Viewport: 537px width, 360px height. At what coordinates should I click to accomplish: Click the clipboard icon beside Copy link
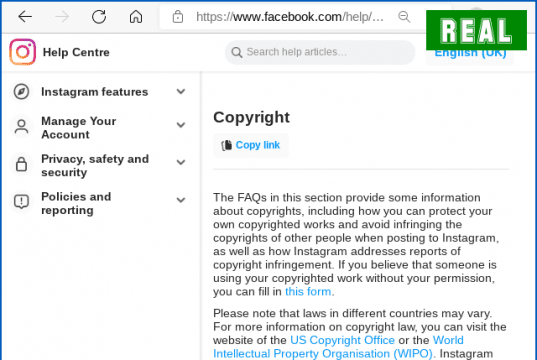click(226, 145)
